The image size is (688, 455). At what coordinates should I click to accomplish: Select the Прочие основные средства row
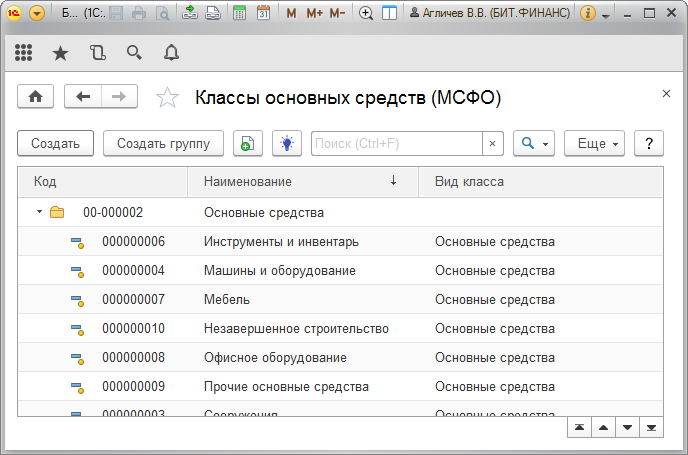tap(340, 386)
